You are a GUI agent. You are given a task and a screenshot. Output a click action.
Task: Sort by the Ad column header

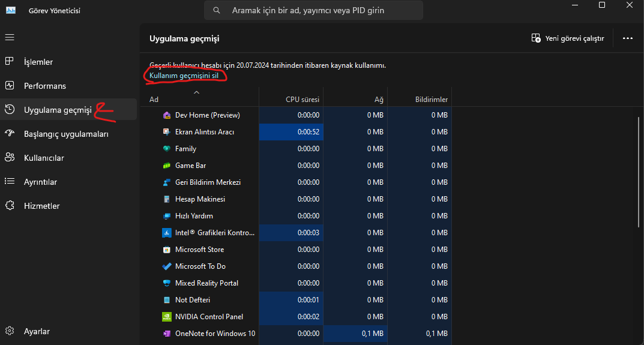(x=199, y=97)
